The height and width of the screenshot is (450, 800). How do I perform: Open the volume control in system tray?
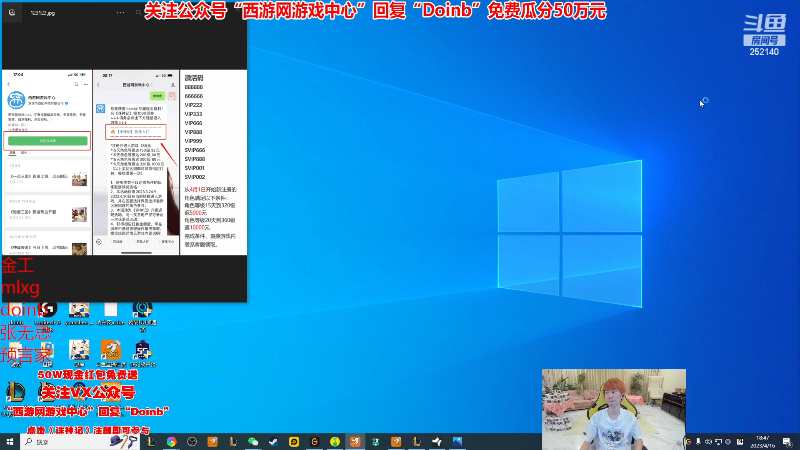coord(708,442)
